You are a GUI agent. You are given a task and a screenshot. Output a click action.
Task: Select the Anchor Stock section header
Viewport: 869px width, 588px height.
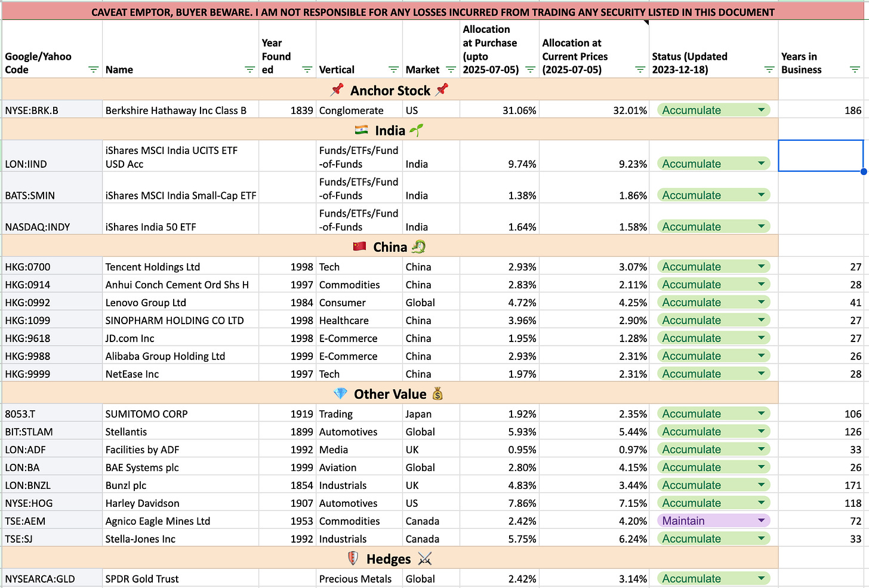click(390, 90)
